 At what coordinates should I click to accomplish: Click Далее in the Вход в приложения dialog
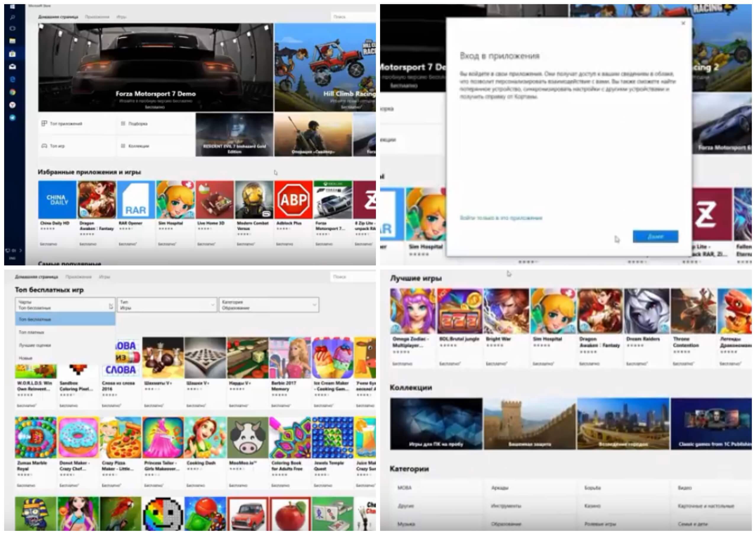point(655,236)
